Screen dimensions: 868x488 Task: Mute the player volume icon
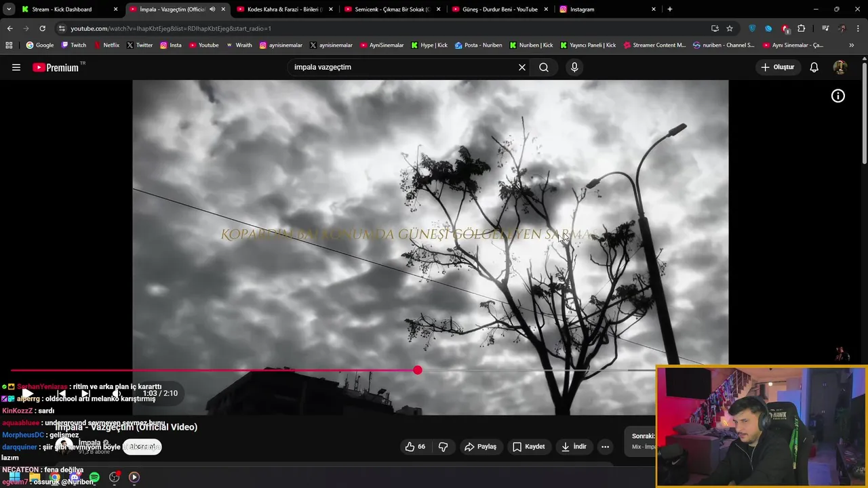point(117,393)
